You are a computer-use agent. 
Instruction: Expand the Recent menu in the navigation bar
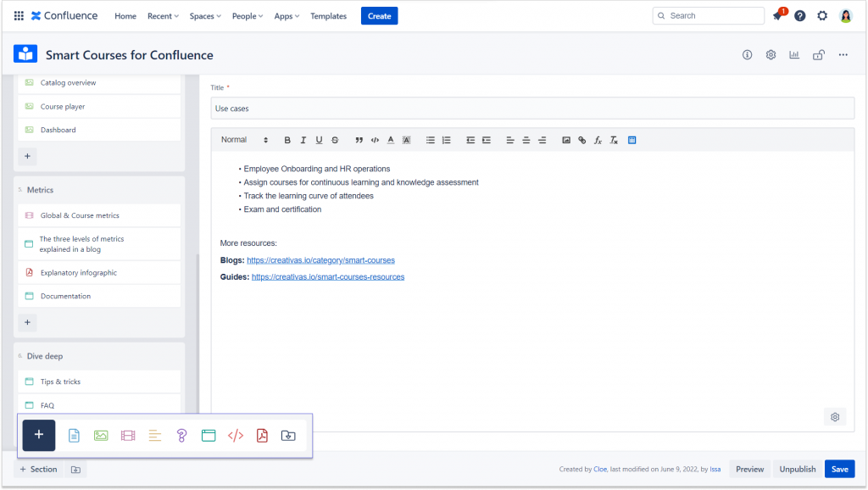pyautogui.click(x=162, y=15)
